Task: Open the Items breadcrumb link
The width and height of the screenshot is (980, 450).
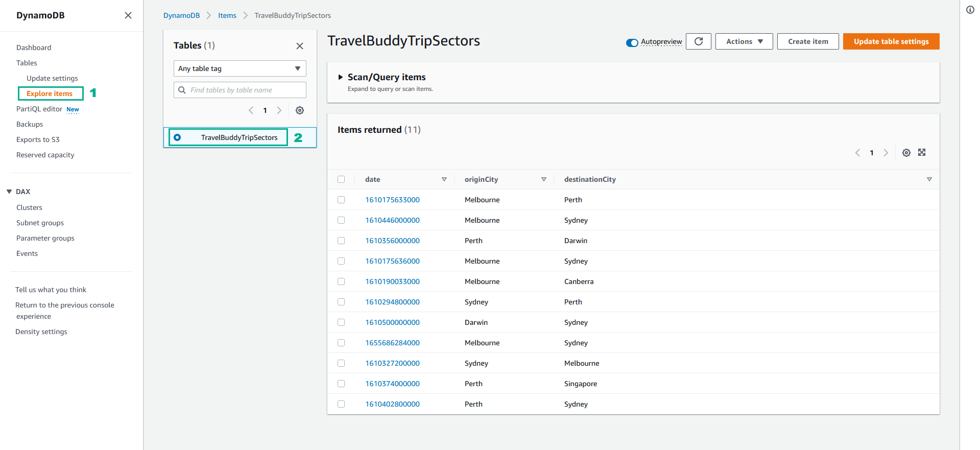Action: tap(227, 15)
